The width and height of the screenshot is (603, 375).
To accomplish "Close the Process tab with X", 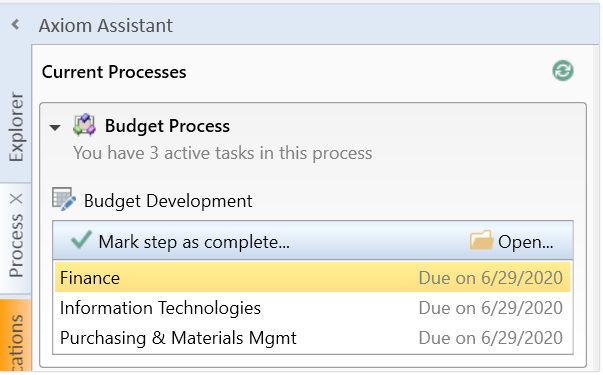I will 16,199.
